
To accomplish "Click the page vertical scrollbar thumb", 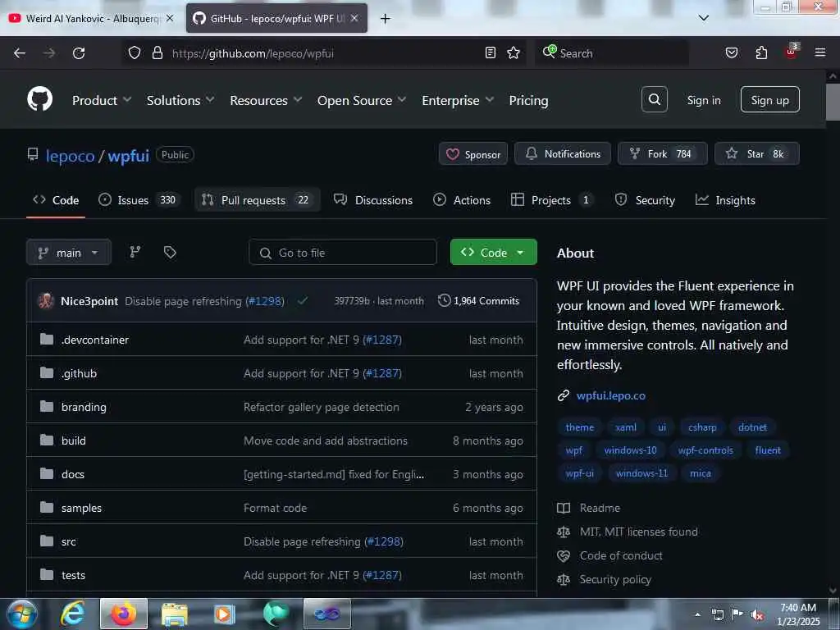I will (x=832, y=103).
